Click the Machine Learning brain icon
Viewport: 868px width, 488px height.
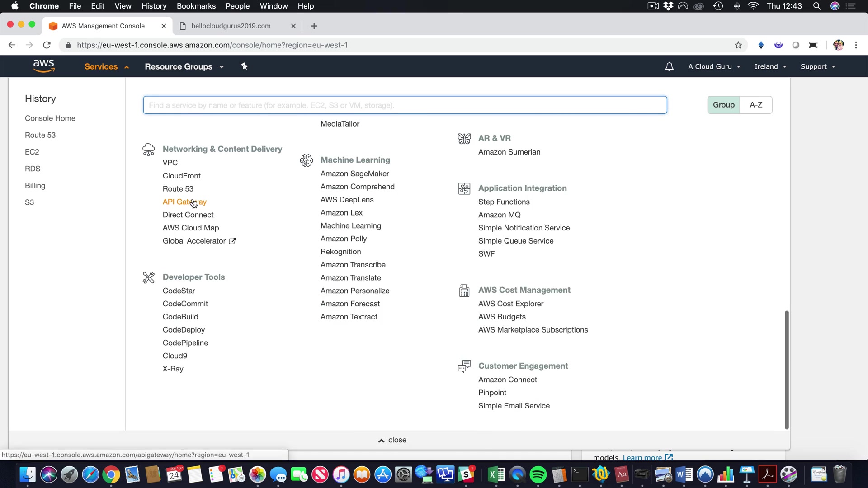pos(306,160)
